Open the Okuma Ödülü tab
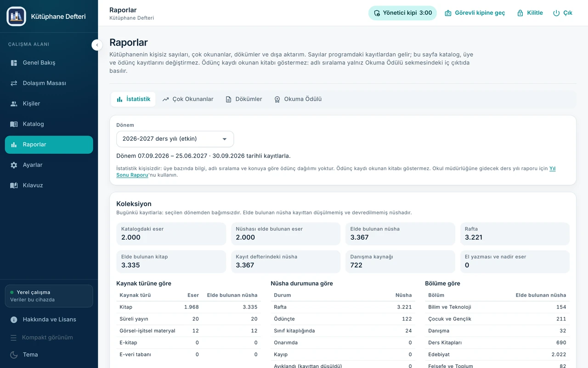 (x=298, y=99)
